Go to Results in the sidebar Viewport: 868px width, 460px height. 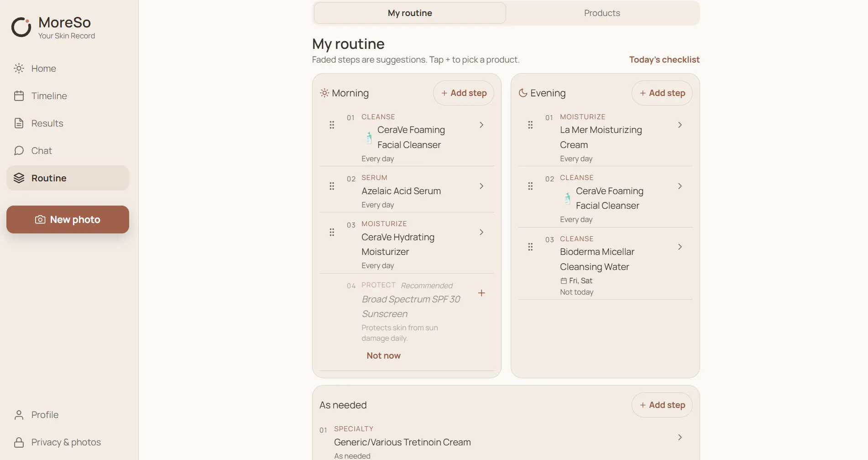tap(68, 123)
